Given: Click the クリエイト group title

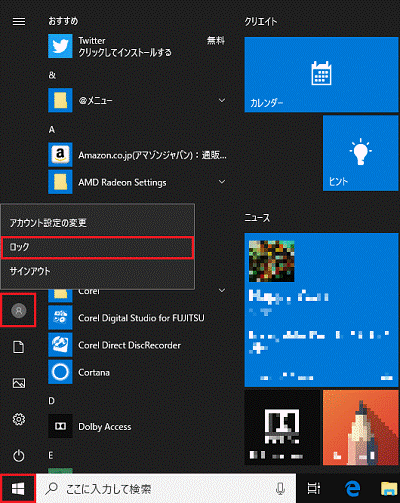Looking at the screenshot, I should point(261,22).
